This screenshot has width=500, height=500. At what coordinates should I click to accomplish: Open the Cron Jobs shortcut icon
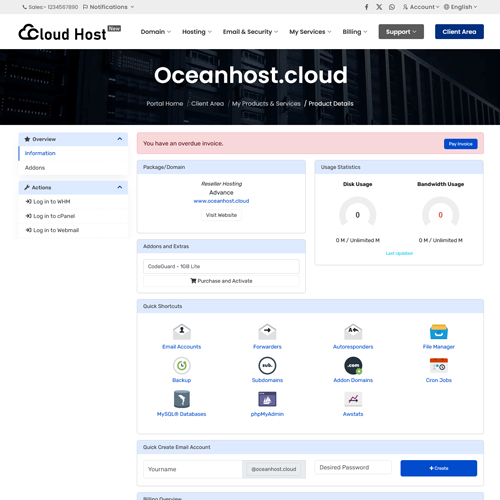(439, 365)
